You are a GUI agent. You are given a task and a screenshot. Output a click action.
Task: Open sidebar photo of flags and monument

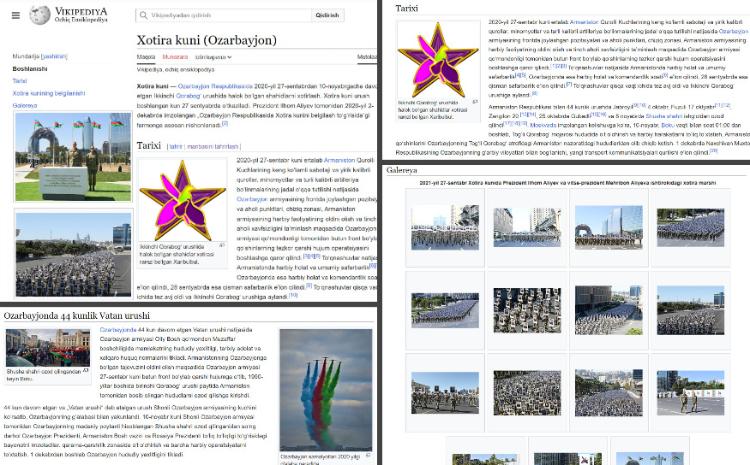pos(73,156)
